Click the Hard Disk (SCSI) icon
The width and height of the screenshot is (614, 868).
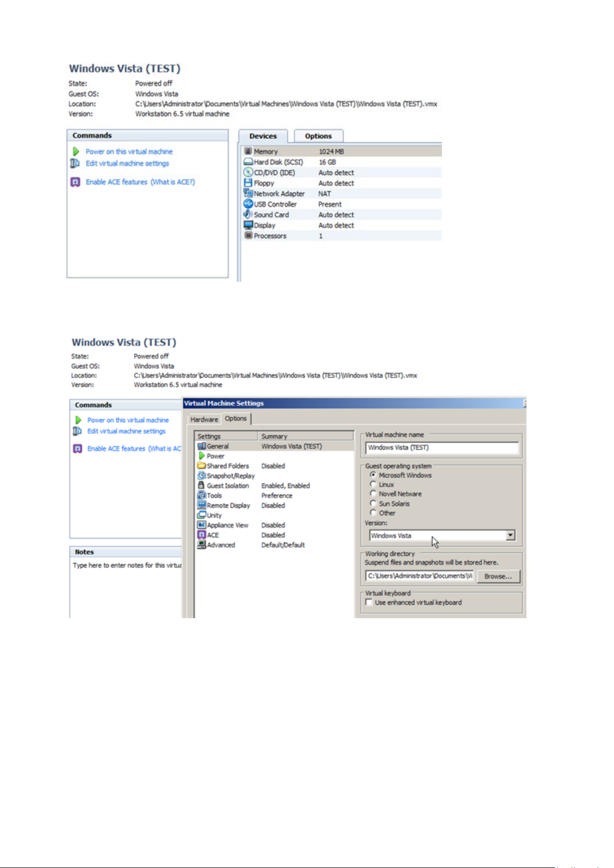pyautogui.click(x=248, y=162)
